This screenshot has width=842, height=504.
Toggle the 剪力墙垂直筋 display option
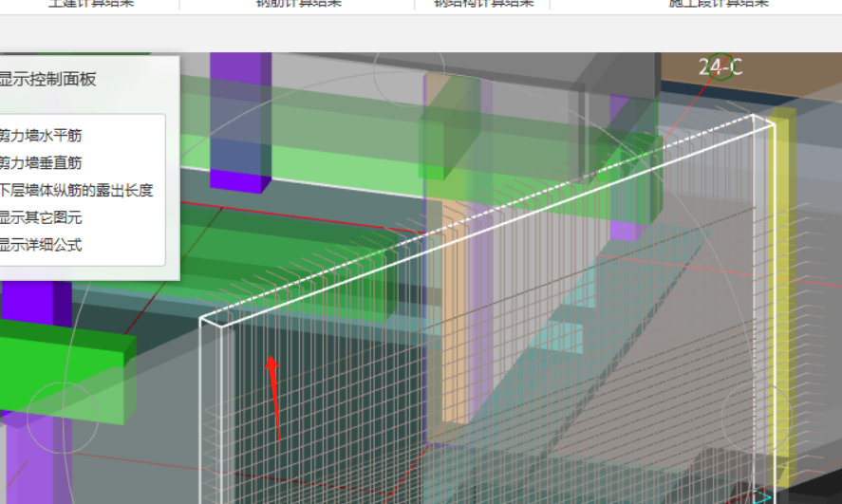(40, 163)
